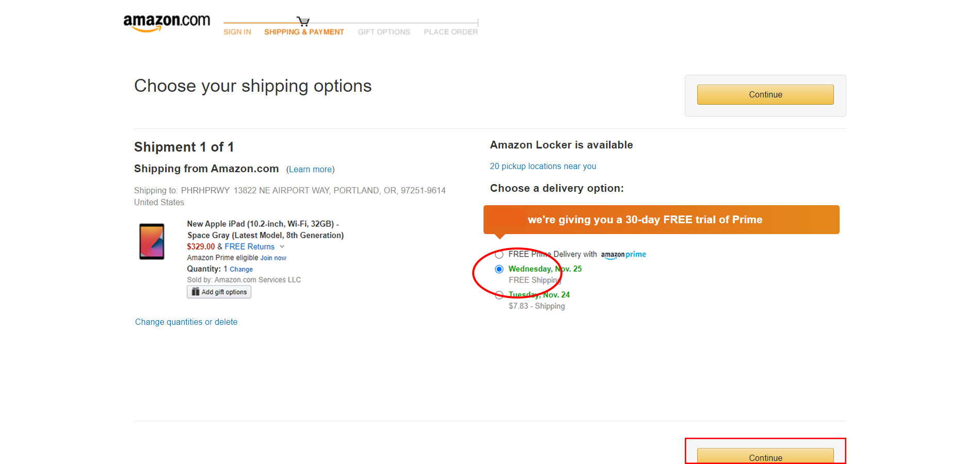Click the Gift Options step

(384, 32)
